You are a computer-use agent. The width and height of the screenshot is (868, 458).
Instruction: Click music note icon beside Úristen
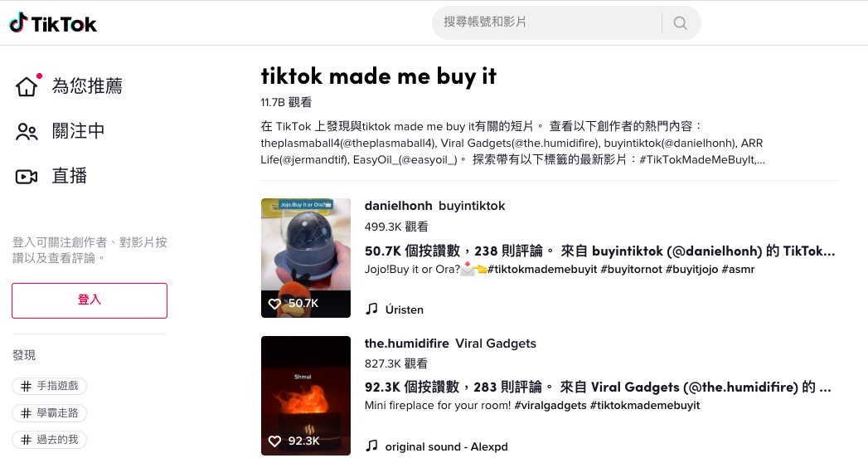pyautogui.click(x=371, y=309)
